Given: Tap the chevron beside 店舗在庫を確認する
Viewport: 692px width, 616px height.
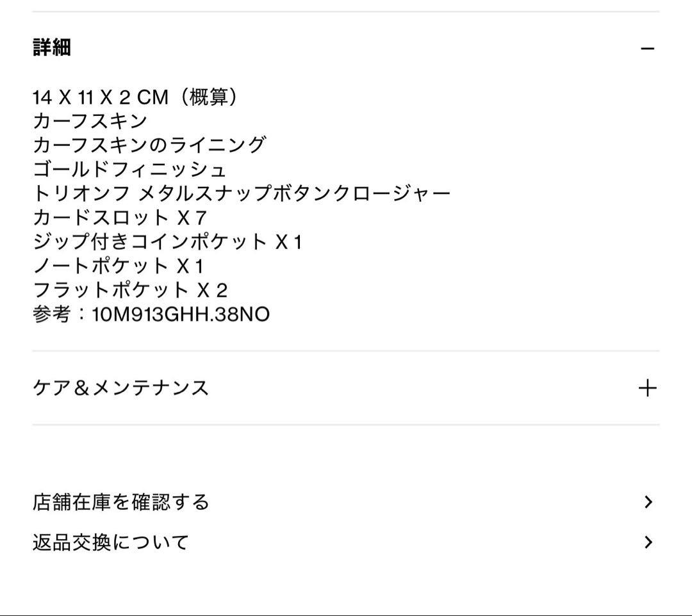Looking at the screenshot, I should pos(648,502).
